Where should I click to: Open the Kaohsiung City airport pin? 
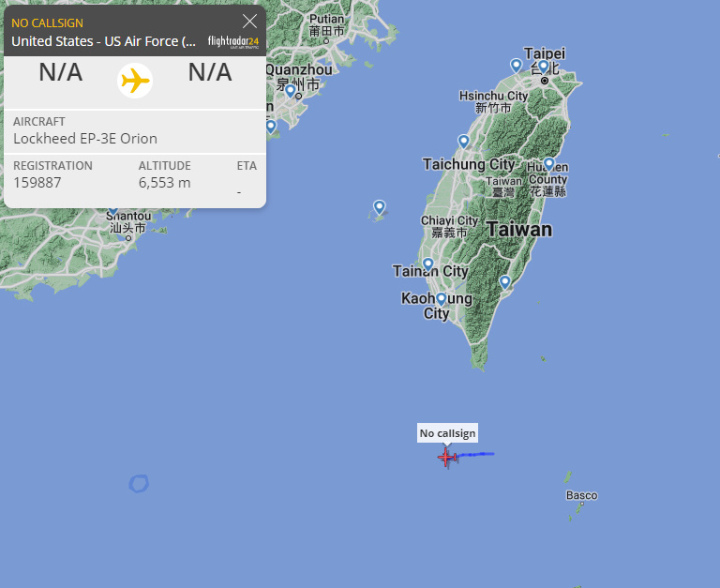(442, 299)
